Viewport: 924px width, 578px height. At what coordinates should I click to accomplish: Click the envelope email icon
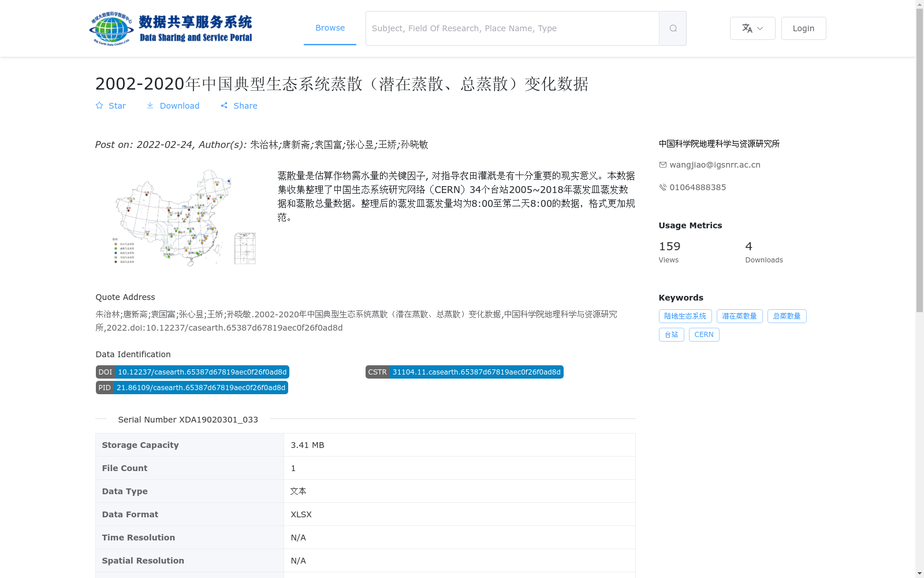pos(663,165)
